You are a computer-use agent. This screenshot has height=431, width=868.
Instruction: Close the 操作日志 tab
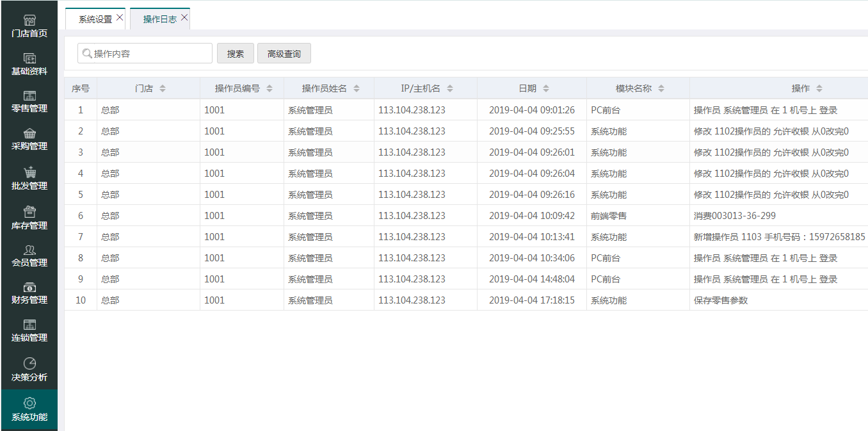coord(184,18)
